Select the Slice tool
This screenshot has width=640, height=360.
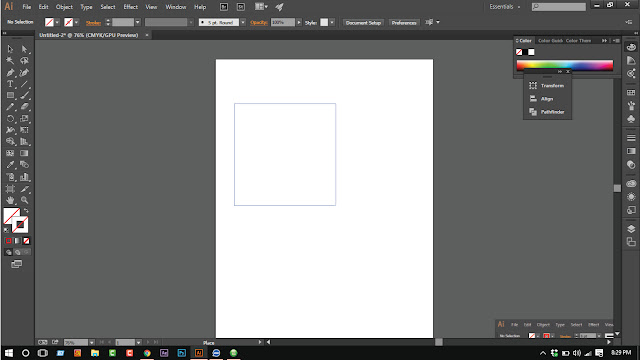(x=24, y=189)
